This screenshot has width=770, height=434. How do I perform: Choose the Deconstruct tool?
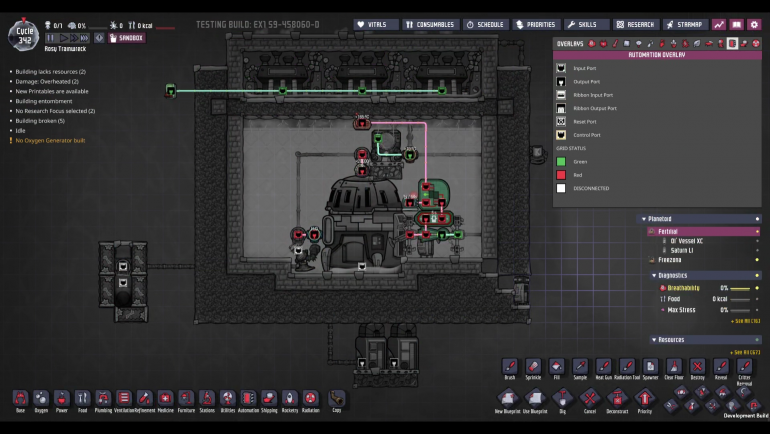tap(617, 399)
